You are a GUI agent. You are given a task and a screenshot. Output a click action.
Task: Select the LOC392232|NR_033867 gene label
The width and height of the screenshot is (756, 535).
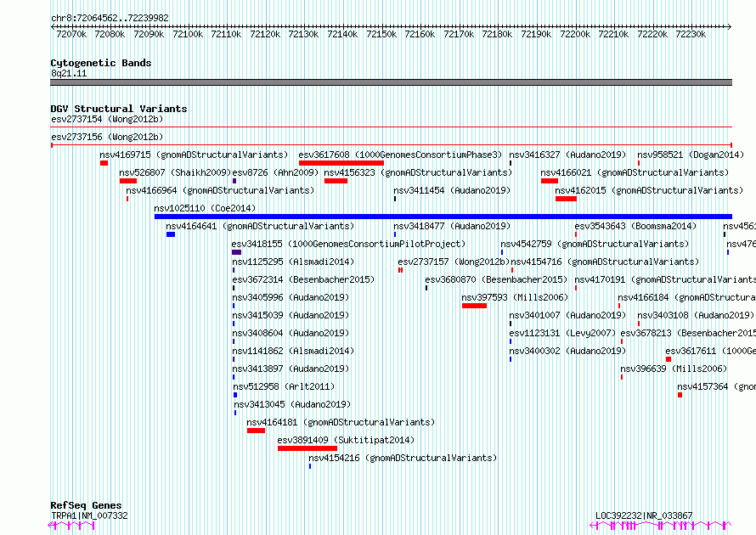click(x=644, y=515)
